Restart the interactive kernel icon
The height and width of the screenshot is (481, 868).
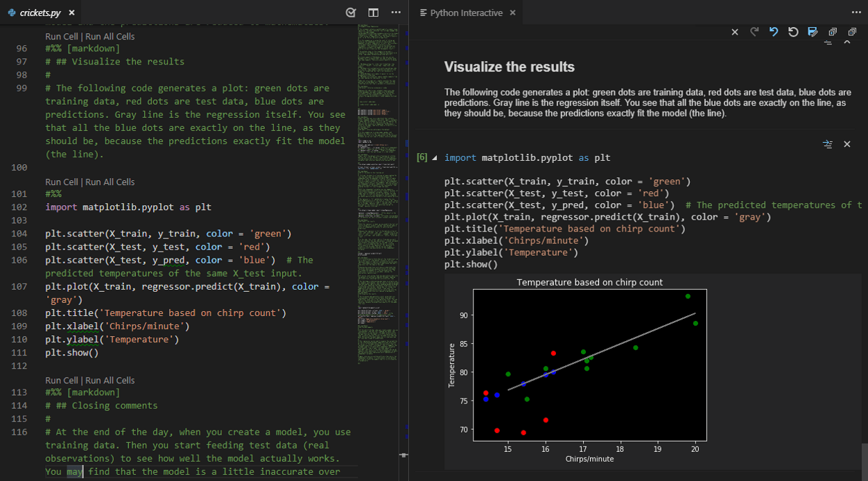point(793,32)
